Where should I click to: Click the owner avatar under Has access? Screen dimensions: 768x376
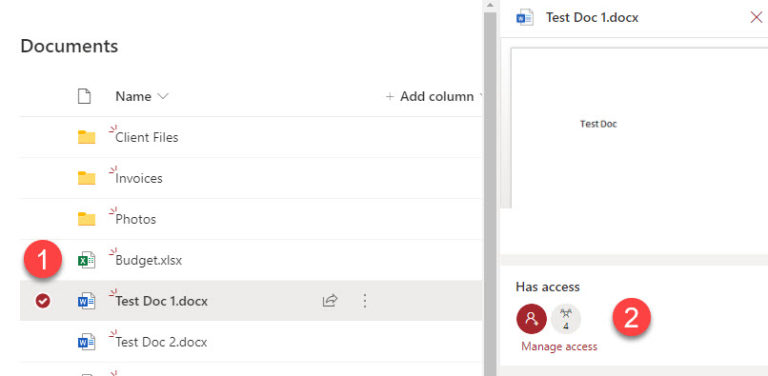[531, 319]
